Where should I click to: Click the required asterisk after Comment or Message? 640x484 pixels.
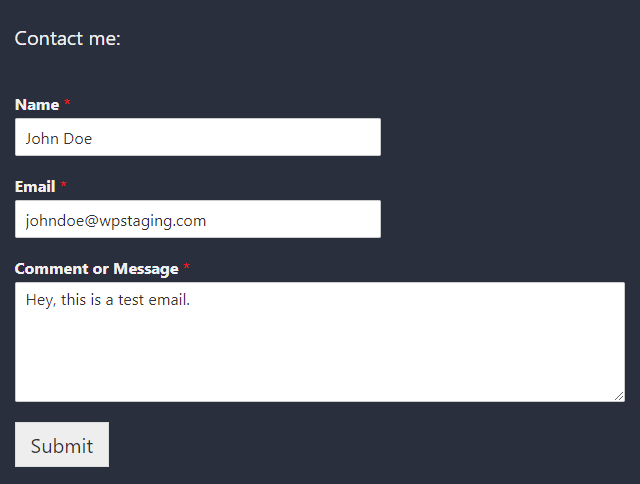click(x=187, y=267)
